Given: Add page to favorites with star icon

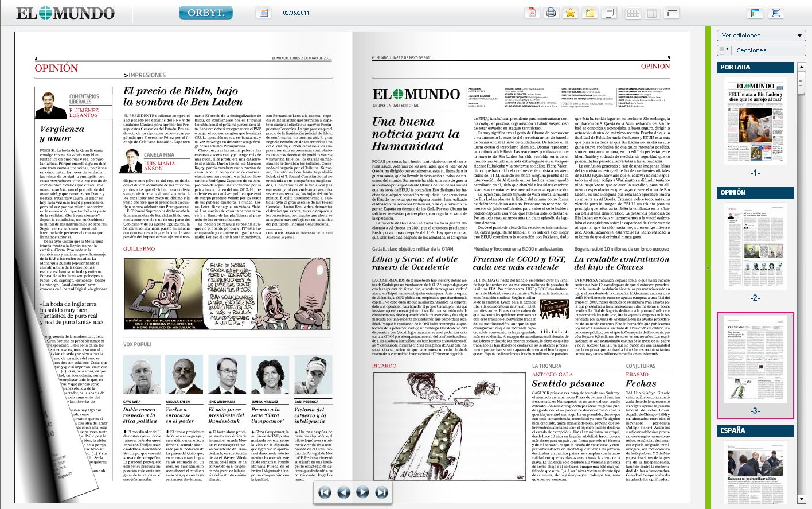Looking at the screenshot, I should coord(571,13).
